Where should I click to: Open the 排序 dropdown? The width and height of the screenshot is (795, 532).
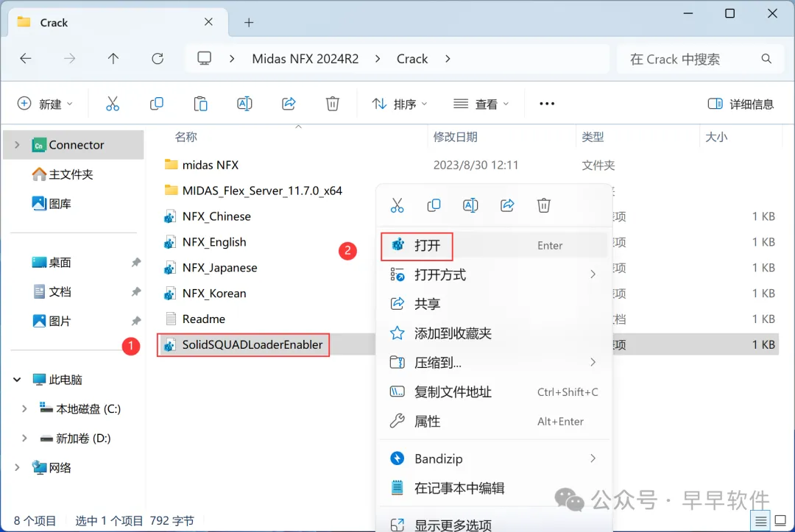(400, 104)
